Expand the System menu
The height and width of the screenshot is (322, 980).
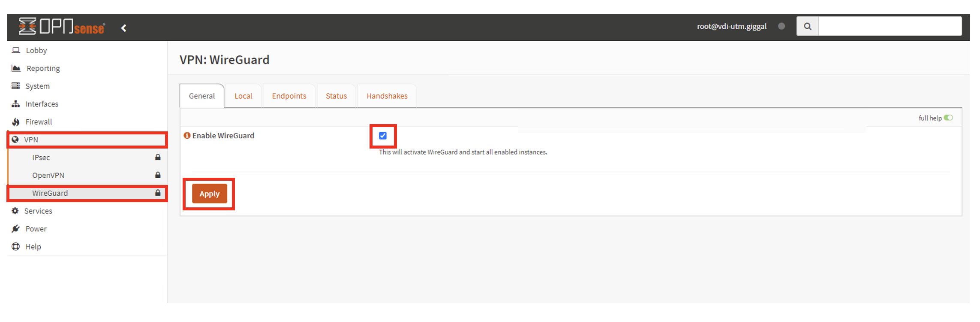coord(87,86)
